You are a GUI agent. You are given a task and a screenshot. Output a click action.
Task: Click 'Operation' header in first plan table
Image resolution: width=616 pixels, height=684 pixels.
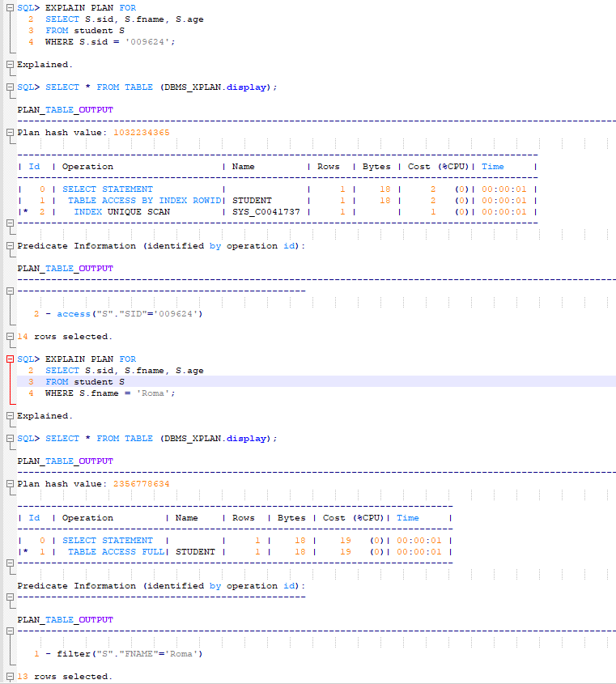[x=87, y=167]
